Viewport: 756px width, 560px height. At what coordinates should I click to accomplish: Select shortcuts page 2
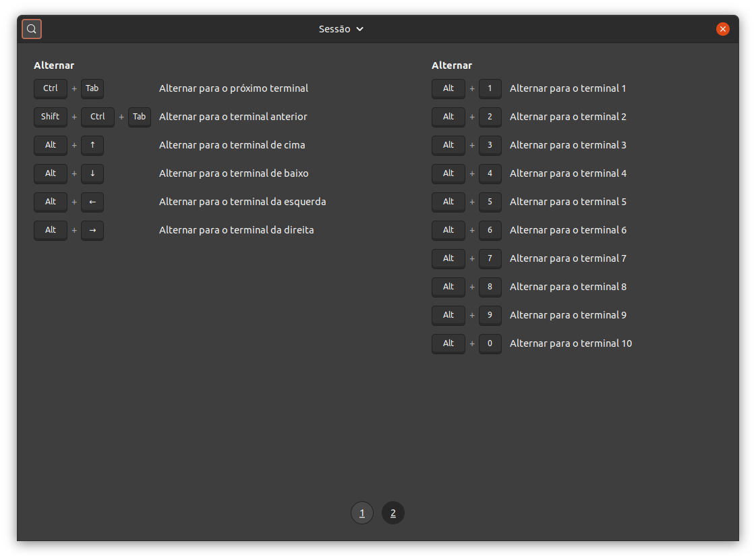pyautogui.click(x=393, y=513)
